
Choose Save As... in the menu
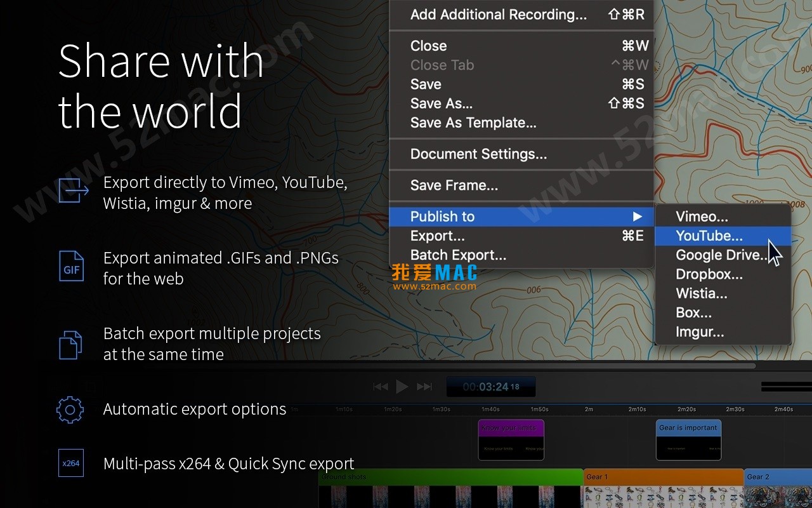click(x=521, y=103)
